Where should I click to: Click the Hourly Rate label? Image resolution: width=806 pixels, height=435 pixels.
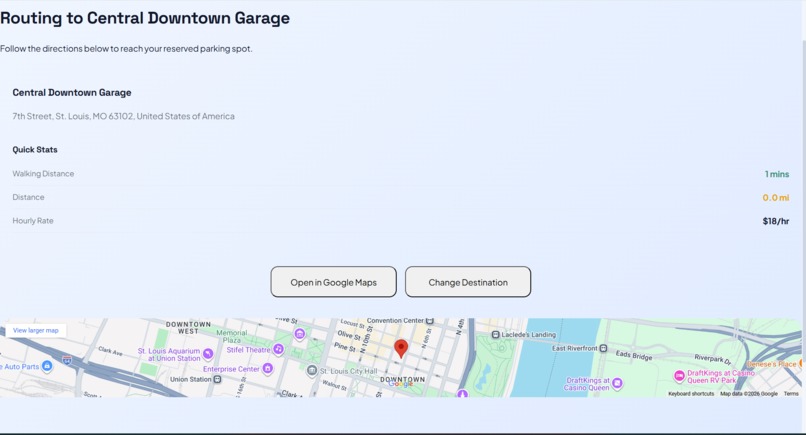tap(33, 221)
